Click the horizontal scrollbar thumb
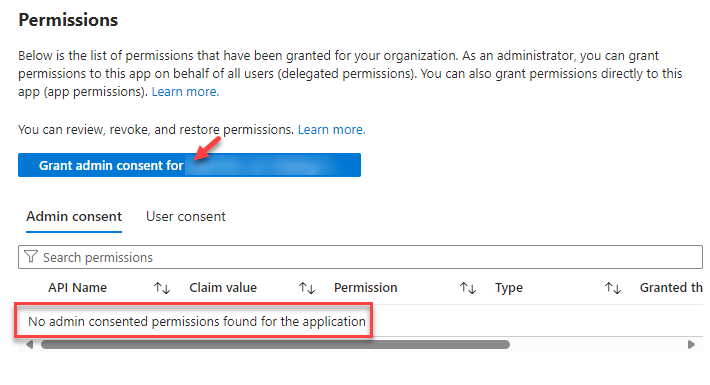Image resolution: width=710 pixels, height=385 pixels. coord(275,345)
